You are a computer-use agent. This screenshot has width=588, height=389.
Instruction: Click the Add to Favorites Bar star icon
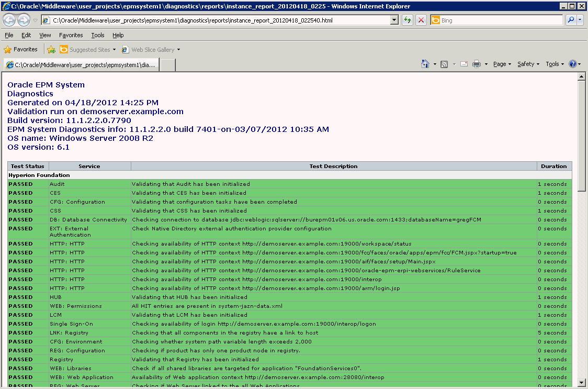[x=51, y=49]
